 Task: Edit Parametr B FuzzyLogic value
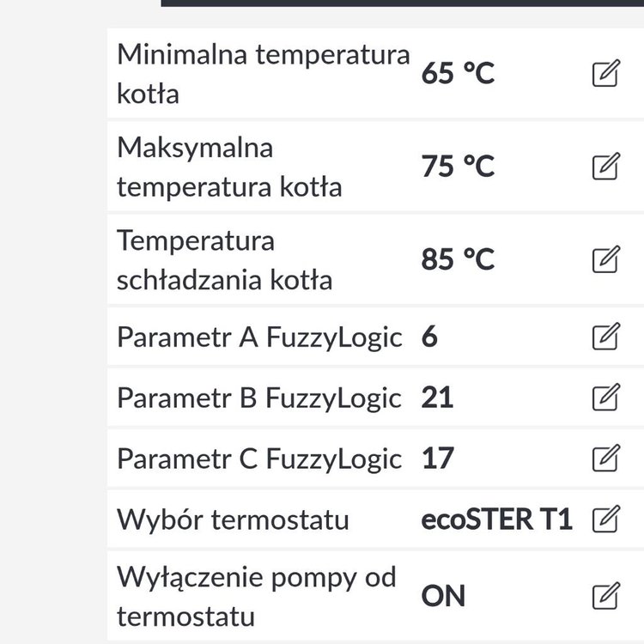[x=606, y=398]
